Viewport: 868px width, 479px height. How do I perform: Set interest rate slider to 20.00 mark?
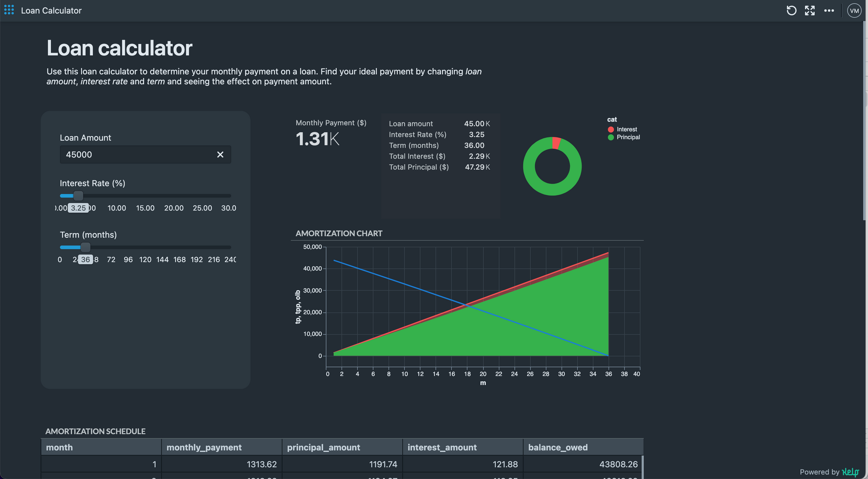174,196
